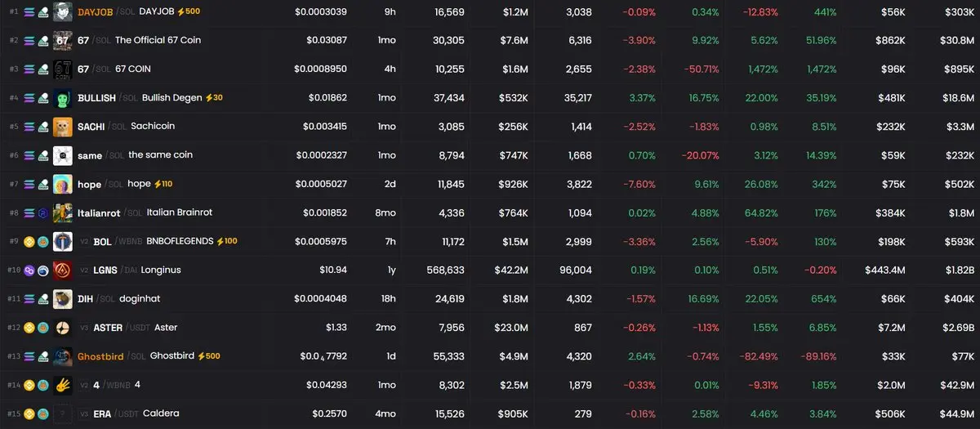Screen dimensions: 980x429
Task: Click the Bullish Degen green avatar icon
Action: [62, 98]
